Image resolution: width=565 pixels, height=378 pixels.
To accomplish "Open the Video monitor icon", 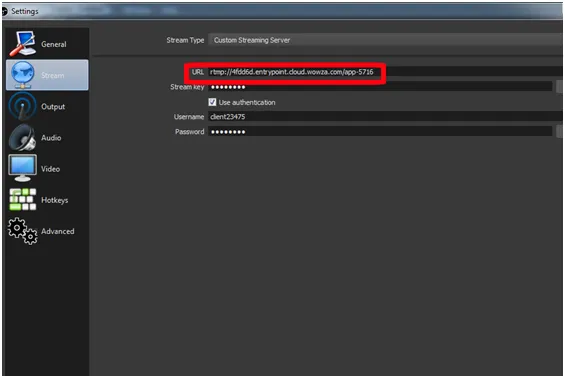I will point(22,168).
